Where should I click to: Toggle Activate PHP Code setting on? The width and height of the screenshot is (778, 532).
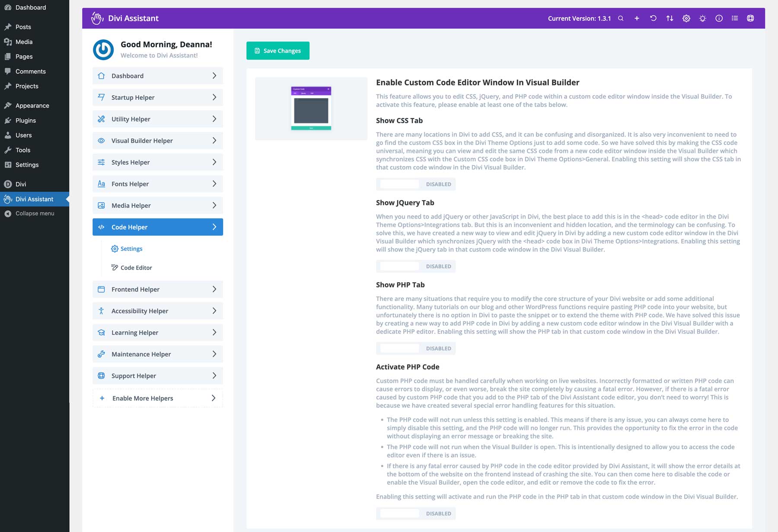click(x=398, y=513)
